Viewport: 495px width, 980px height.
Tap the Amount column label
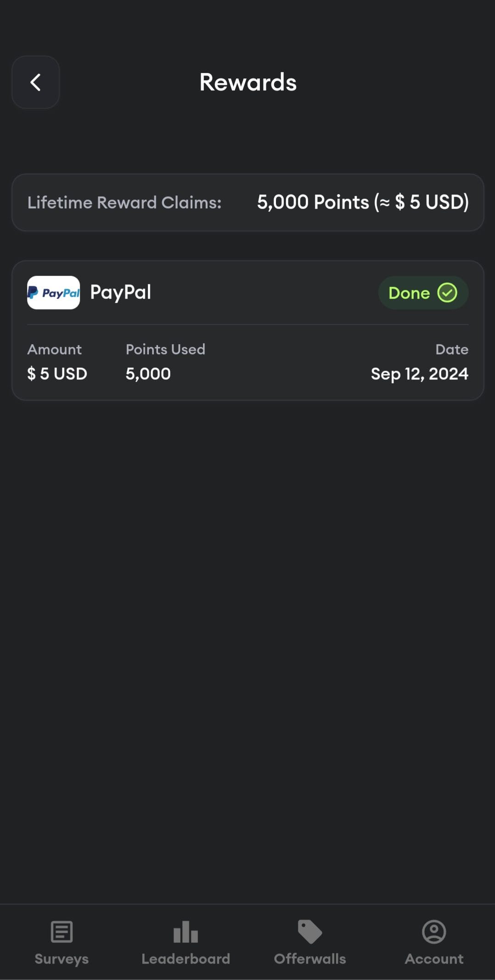pos(55,350)
